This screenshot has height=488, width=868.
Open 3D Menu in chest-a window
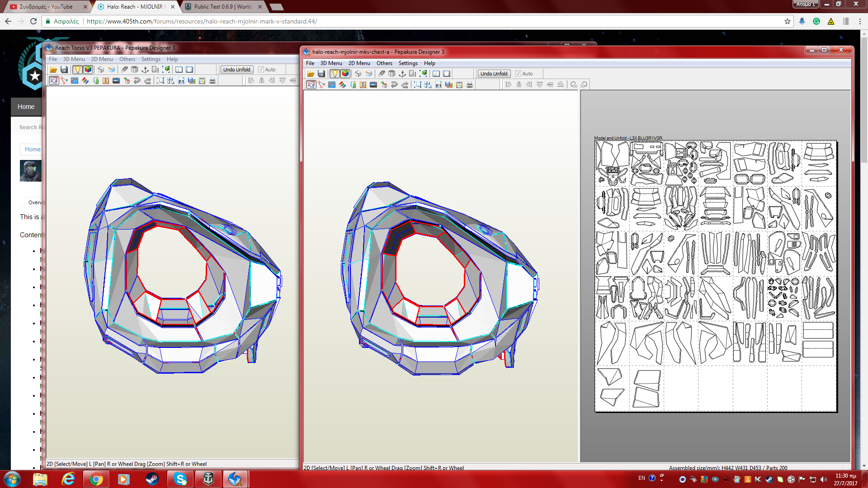[331, 63]
